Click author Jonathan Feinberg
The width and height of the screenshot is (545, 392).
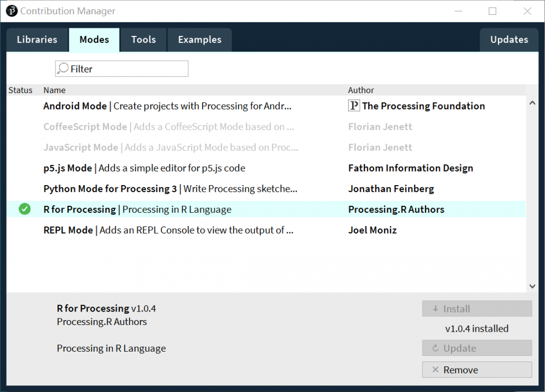391,188
